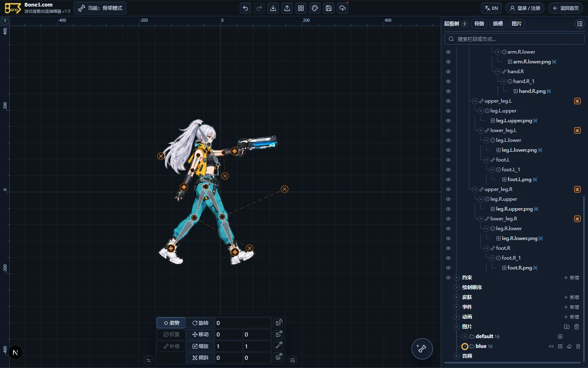Collapse the 图片 section in the tree
Screen dimensions: 588x368
click(x=457, y=327)
